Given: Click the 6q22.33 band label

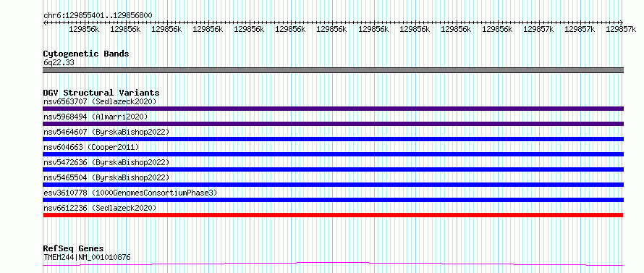Looking at the screenshot, I should pyautogui.click(x=59, y=63).
